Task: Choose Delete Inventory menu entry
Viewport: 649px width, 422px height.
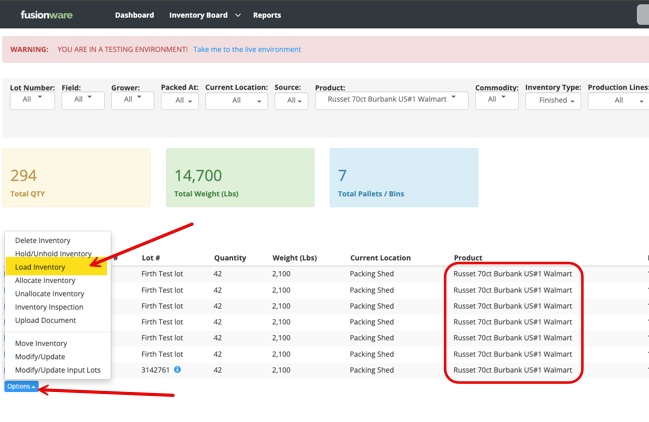Action: [43, 240]
